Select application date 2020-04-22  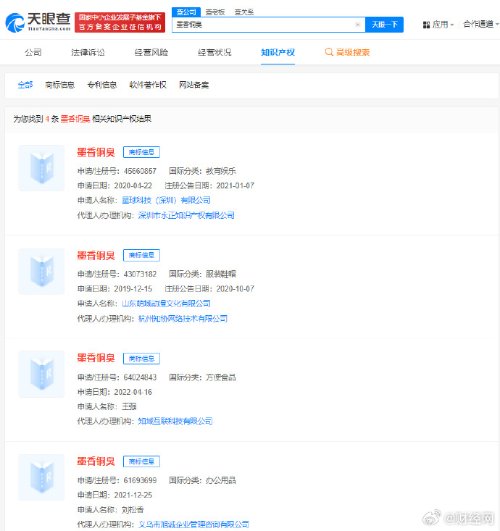133,186
